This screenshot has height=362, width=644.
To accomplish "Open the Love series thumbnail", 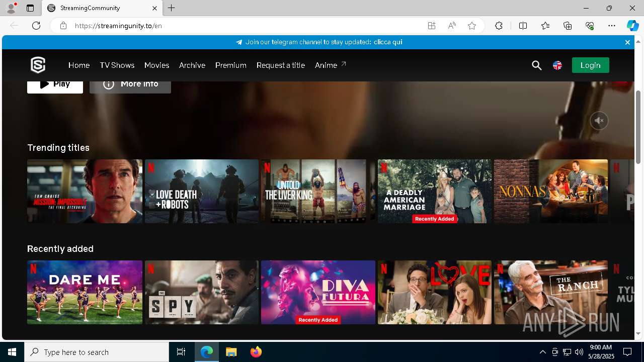I will pos(435,292).
